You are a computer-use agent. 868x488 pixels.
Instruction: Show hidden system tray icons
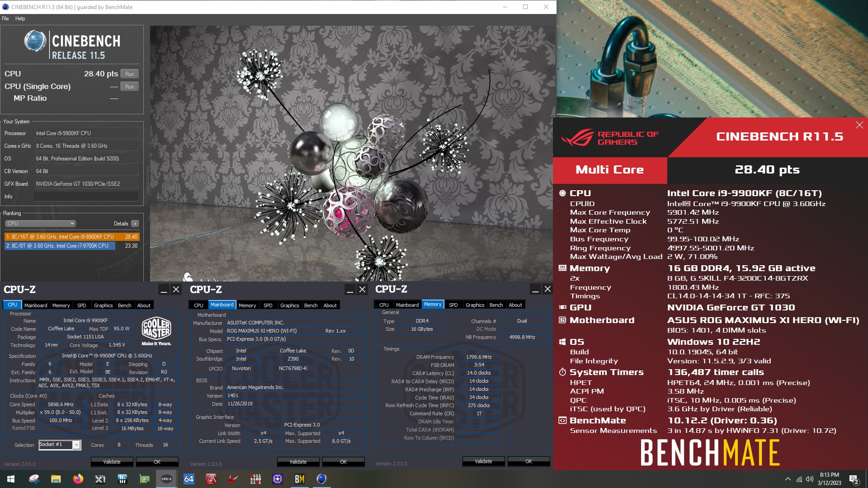point(788,479)
